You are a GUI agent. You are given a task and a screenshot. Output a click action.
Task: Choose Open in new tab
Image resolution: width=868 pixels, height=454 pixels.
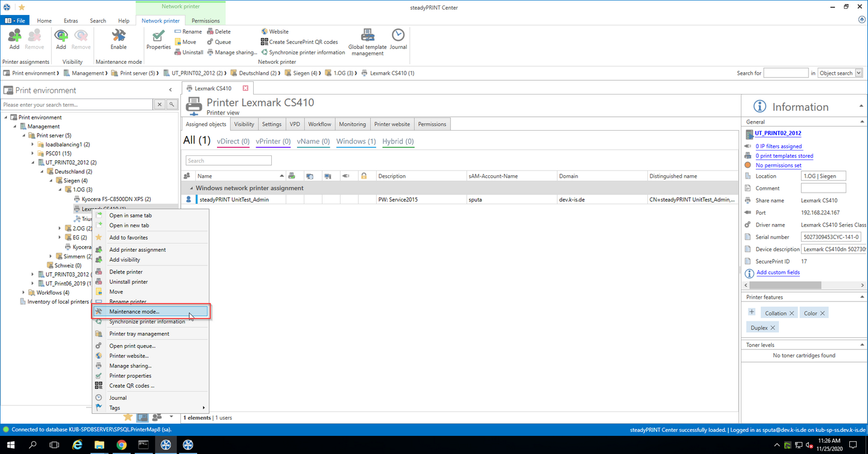click(x=151, y=225)
